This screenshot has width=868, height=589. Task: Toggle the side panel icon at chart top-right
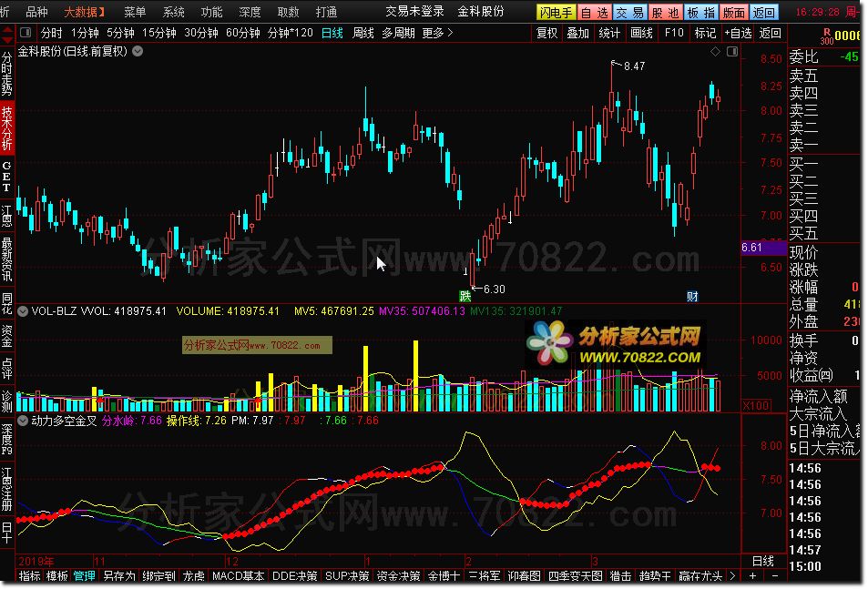732,51
